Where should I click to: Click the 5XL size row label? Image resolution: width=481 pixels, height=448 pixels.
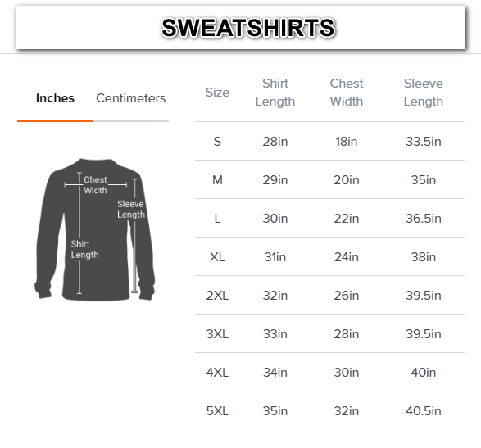pyautogui.click(x=217, y=411)
